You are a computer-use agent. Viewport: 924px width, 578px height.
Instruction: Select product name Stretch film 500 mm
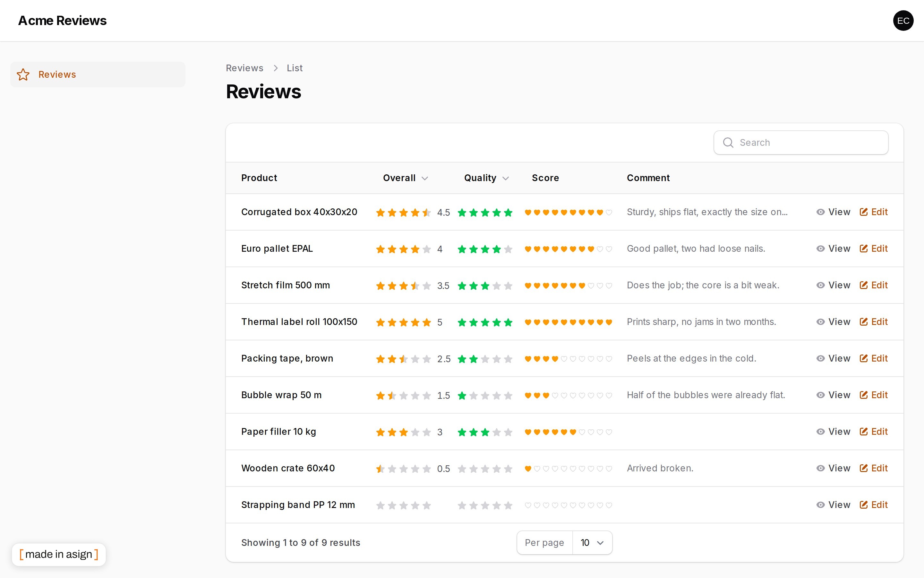pos(285,285)
